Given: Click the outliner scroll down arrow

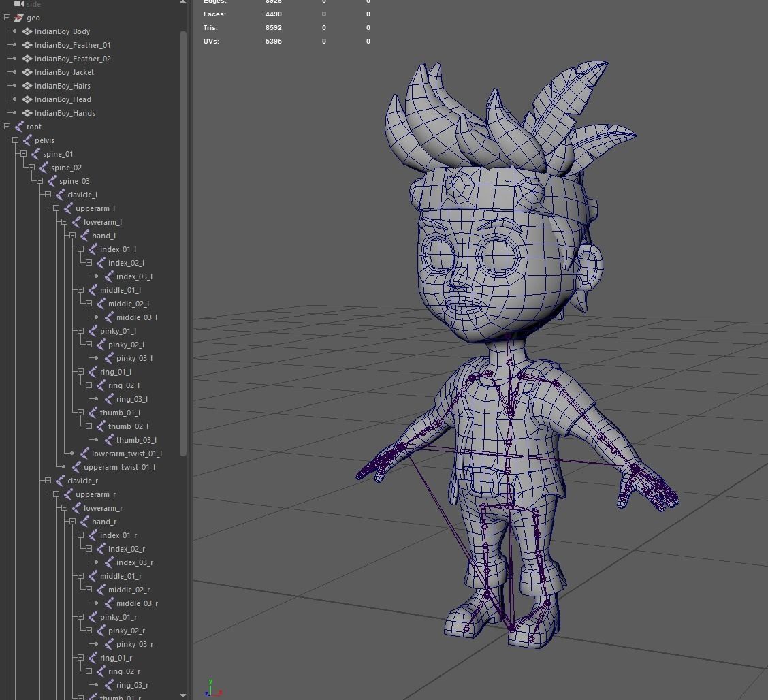Looking at the screenshot, I should 182,695.
